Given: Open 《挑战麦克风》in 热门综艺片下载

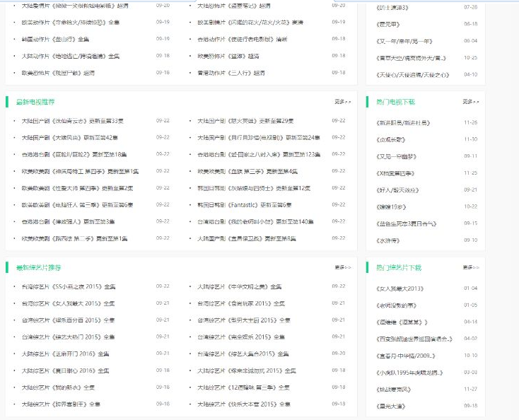Looking at the screenshot, I should 394,390.
